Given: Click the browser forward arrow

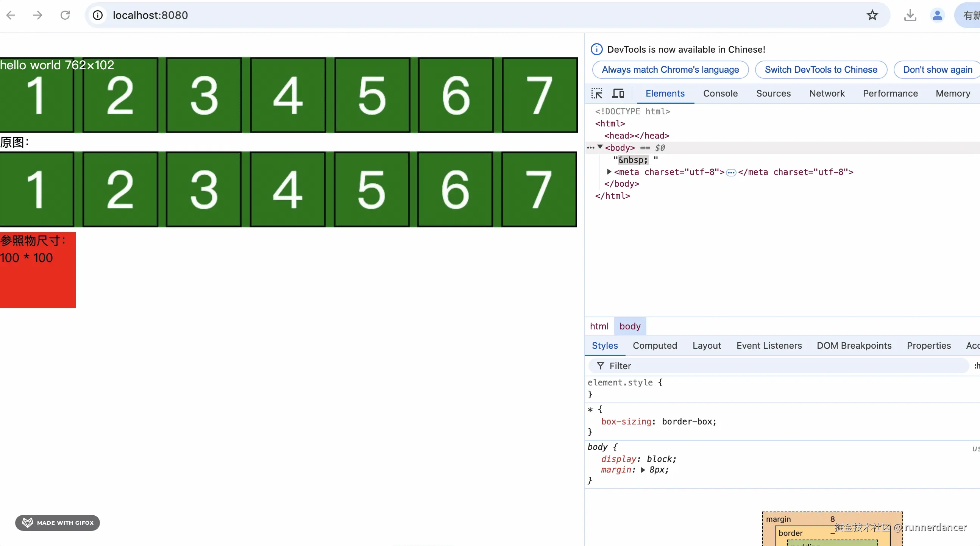Looking at the screenshot, I should tap(37, 15).
